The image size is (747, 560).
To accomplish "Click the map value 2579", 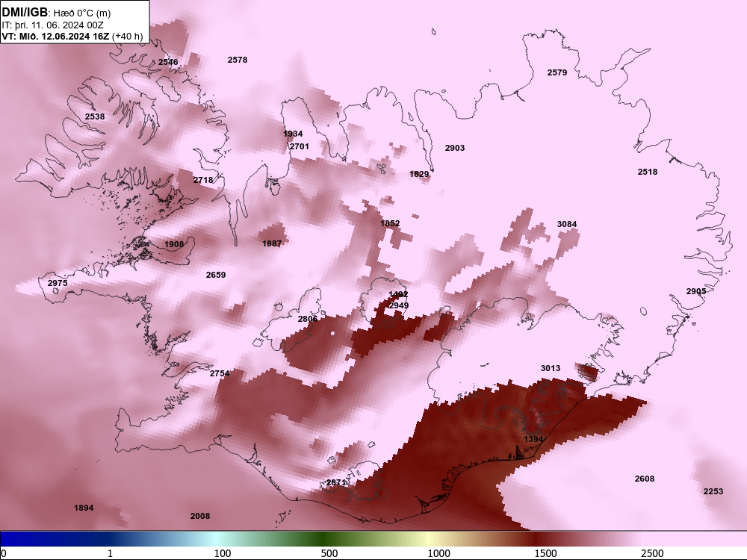I will point(557,72).
